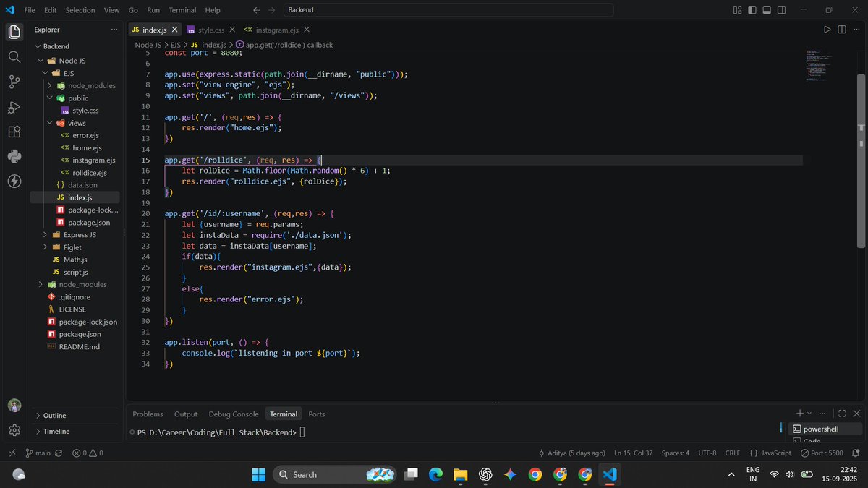Open the Windows Start menu

tap(258, 474)
